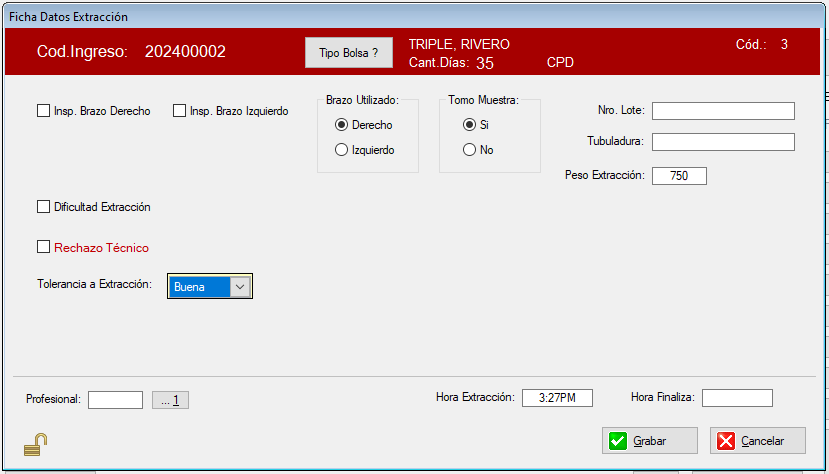This screenshot has width=829, height=474.
Task: Click the red X icon on Cancelar
Action: coord(726,441)
